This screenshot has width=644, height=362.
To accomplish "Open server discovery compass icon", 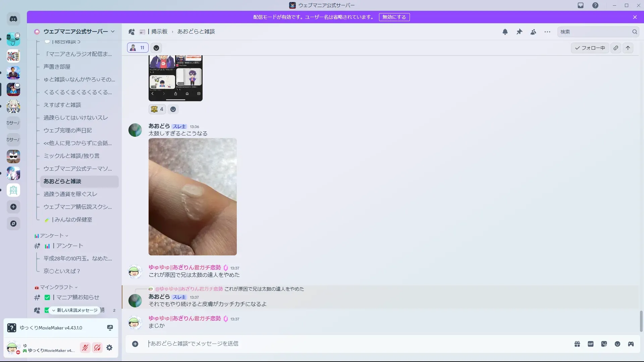I will 13,224.
